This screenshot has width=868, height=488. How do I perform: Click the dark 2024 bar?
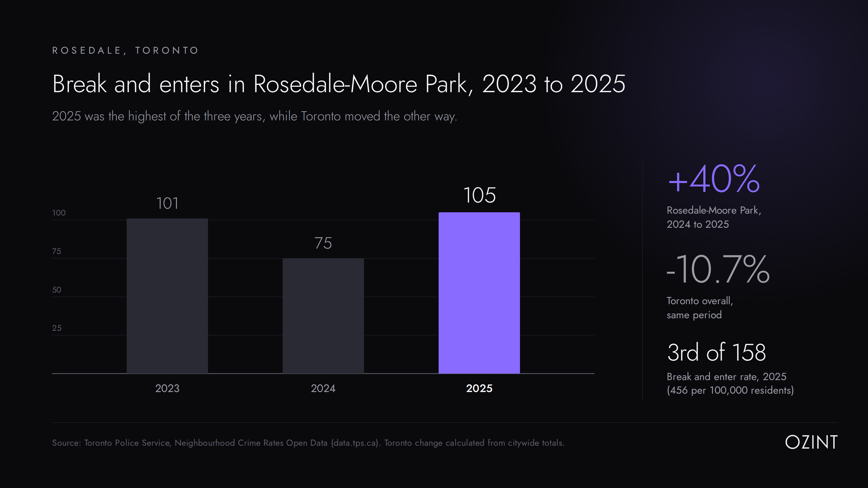323,316
